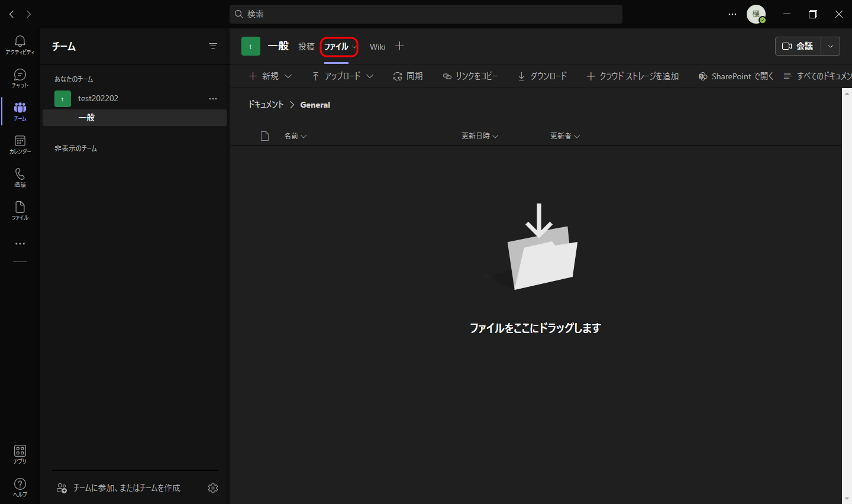852x504 pixels.
Task: Expand 非表示のチーム (Hidden teams)
Action: click(76, 148)
